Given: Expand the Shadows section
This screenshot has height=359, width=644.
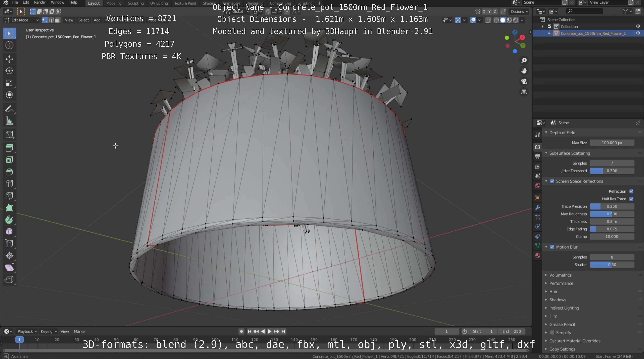Looking at the screenshot, I should pyautogui.click(x=558, y=300).
